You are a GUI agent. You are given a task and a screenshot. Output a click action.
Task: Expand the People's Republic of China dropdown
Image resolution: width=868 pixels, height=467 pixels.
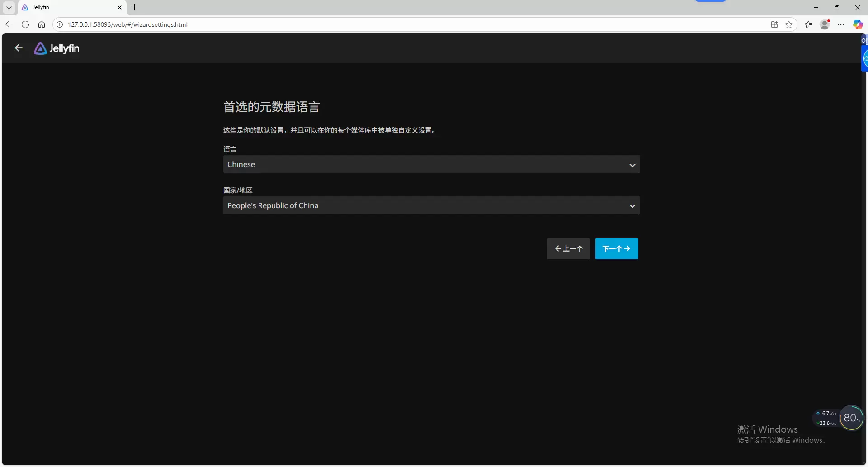(431, 206)
